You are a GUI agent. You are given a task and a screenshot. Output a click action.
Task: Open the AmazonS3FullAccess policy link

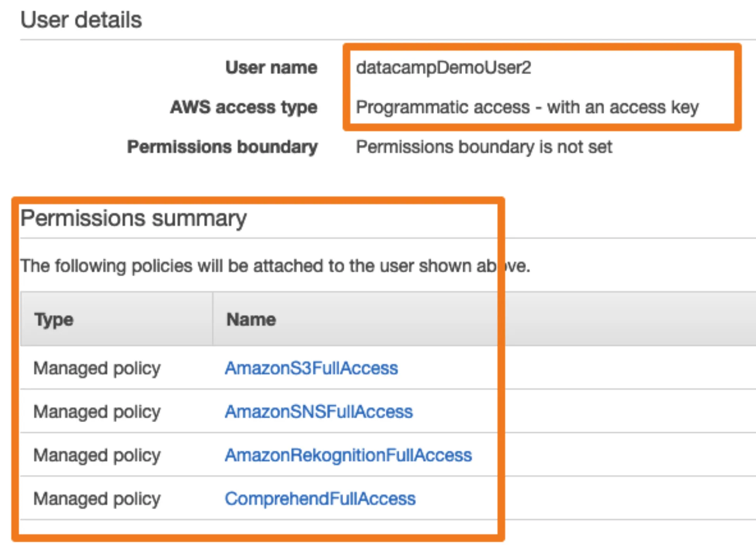coord(311,368)
